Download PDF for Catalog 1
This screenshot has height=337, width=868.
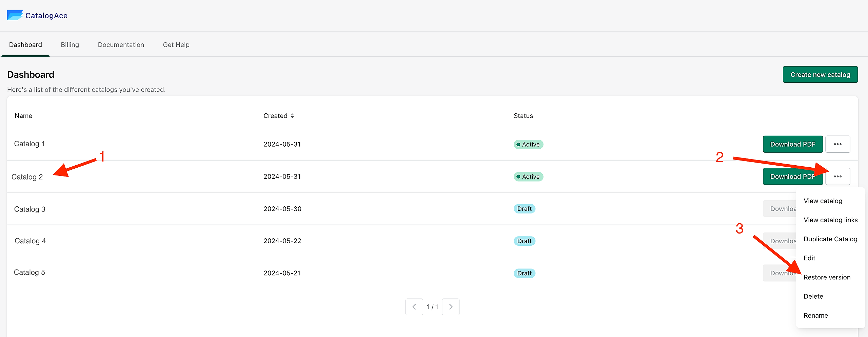click(x=793, y=144)
